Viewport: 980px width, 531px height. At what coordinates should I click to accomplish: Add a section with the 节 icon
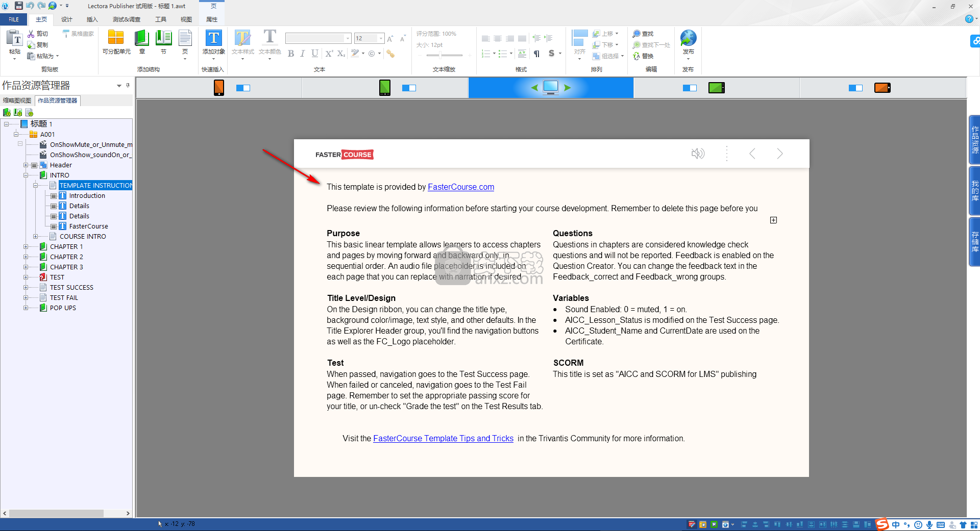tap(164, 38)
